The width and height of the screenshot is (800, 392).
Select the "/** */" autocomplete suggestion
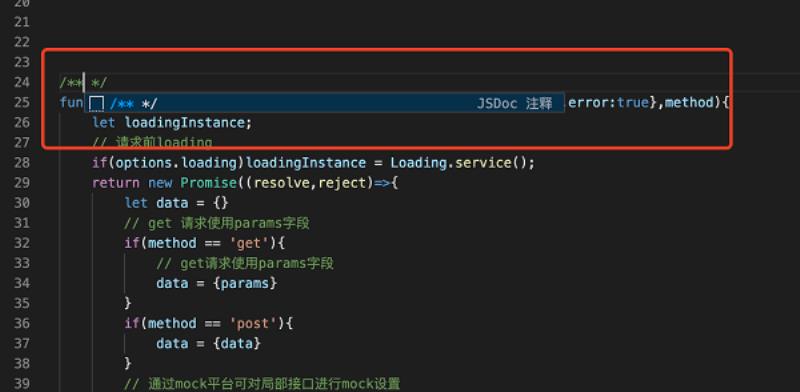(324, 103)
